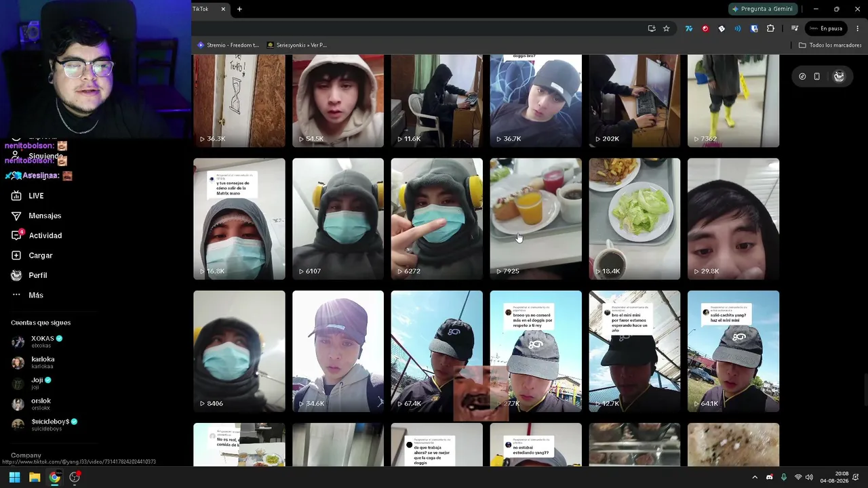Open the video with 8406 views
Viewport: 868px width, 488px height.
pyautogui.click(x=239, y=351)
